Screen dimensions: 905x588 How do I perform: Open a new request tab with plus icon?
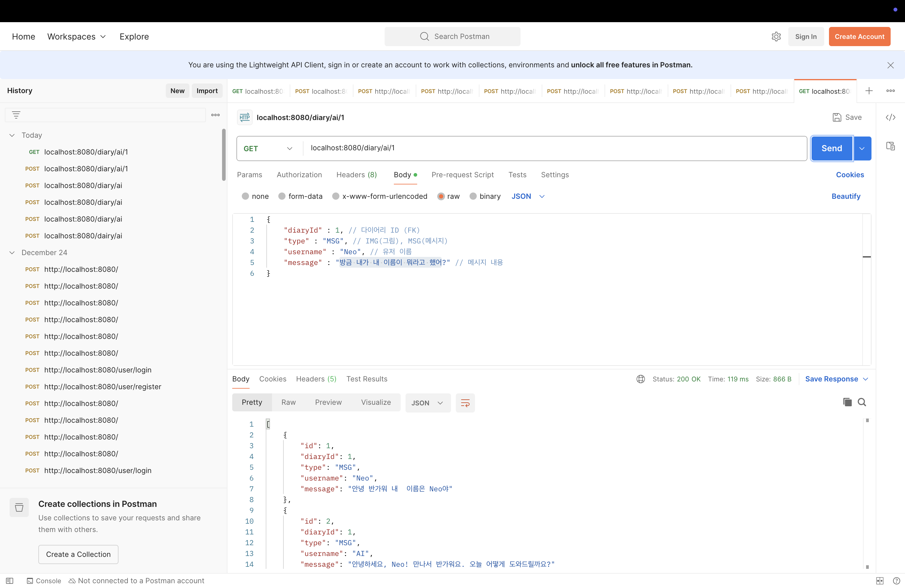869,91
